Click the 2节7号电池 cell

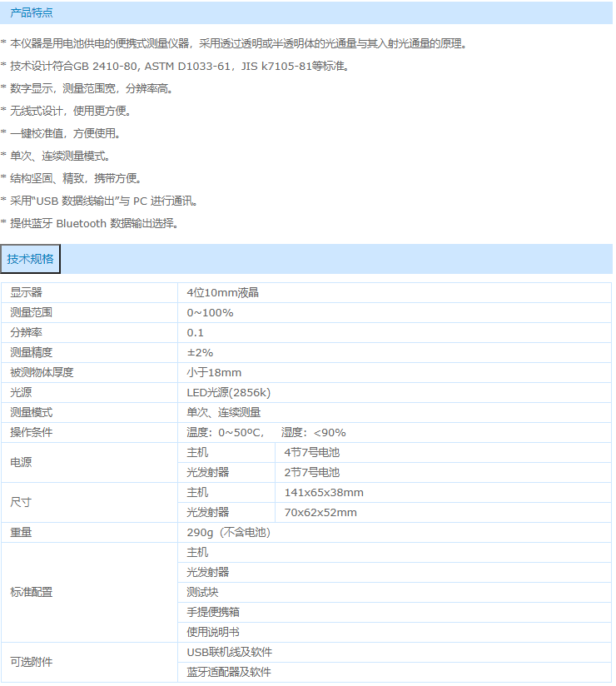[312, 472]
